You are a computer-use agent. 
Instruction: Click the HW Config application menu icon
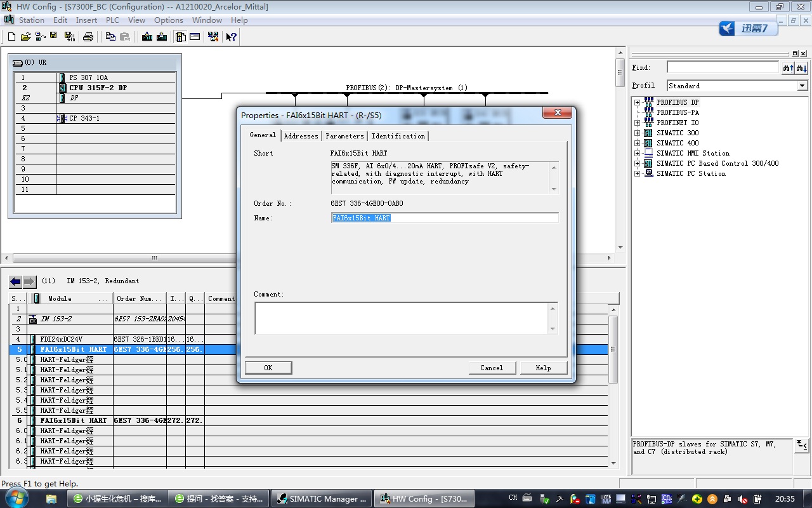pos(8,20)
